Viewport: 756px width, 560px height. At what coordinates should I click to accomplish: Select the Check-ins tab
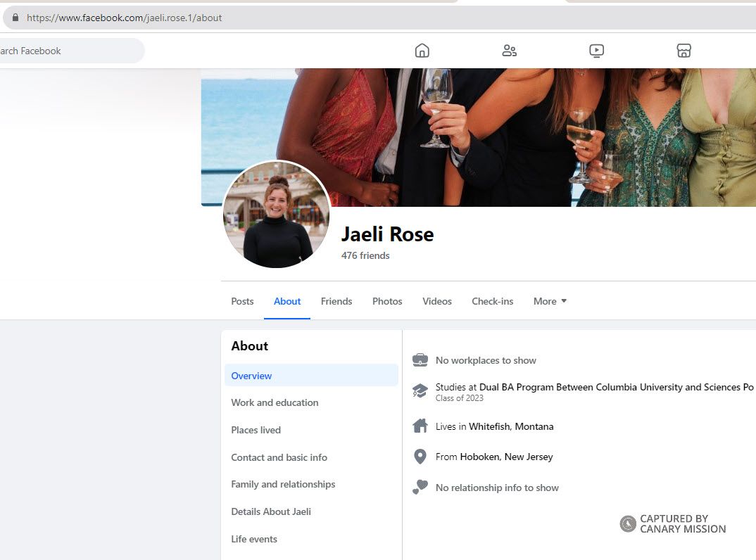point(492,301)
